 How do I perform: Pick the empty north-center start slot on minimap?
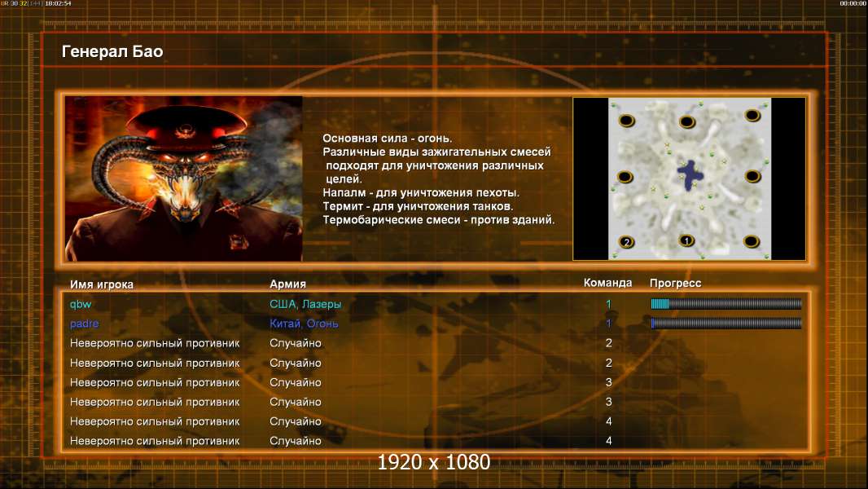pyautogui.click(x=687, y=121)
